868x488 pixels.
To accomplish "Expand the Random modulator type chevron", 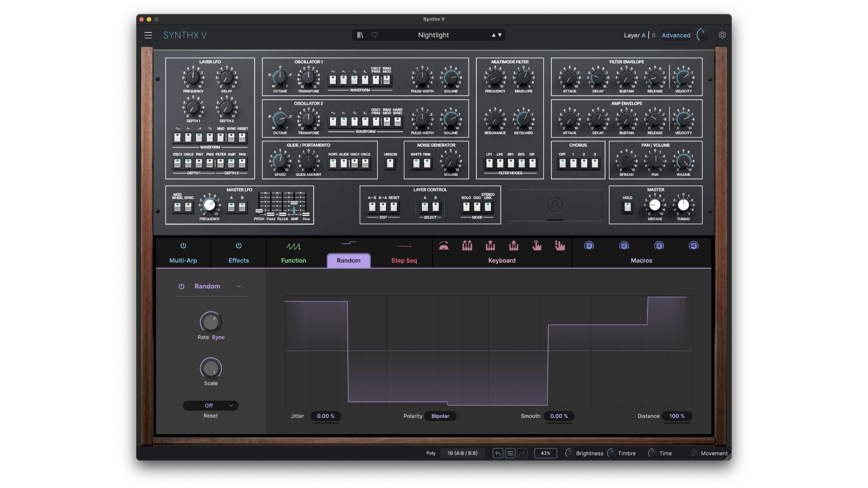I will click(239, 286).
